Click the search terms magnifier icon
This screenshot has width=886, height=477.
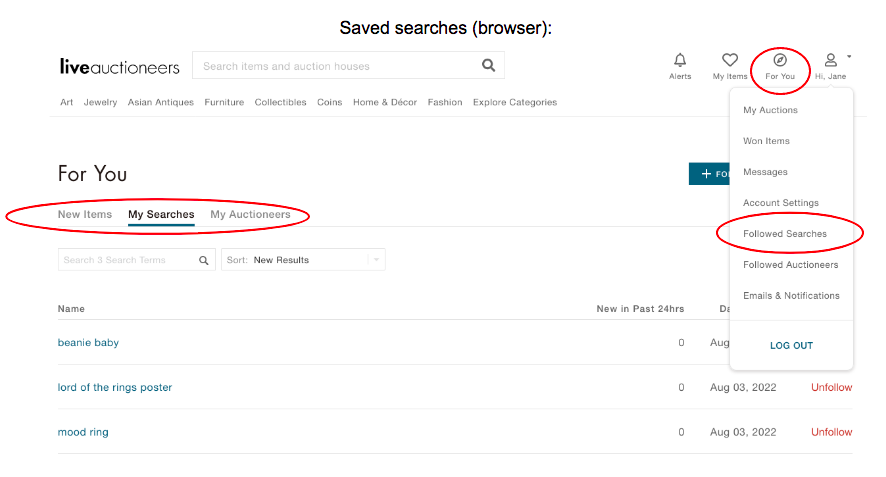click(x=204, y=260)
